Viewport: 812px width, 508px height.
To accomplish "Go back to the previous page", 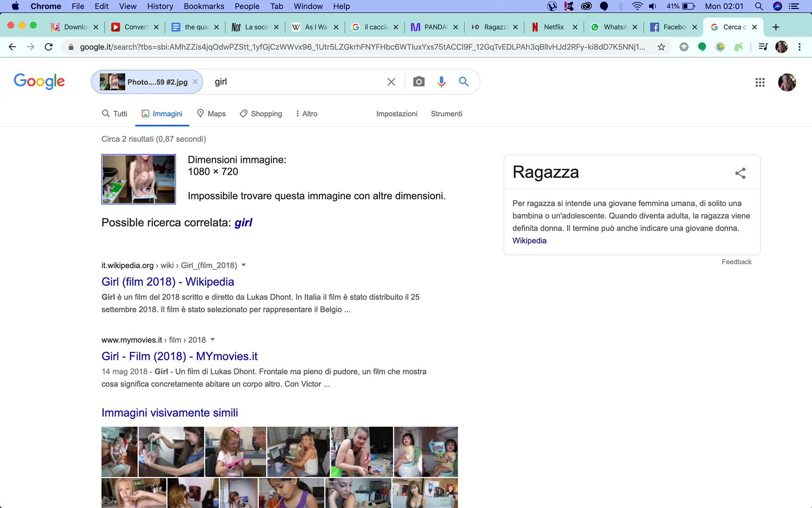I will pos(12,47).
